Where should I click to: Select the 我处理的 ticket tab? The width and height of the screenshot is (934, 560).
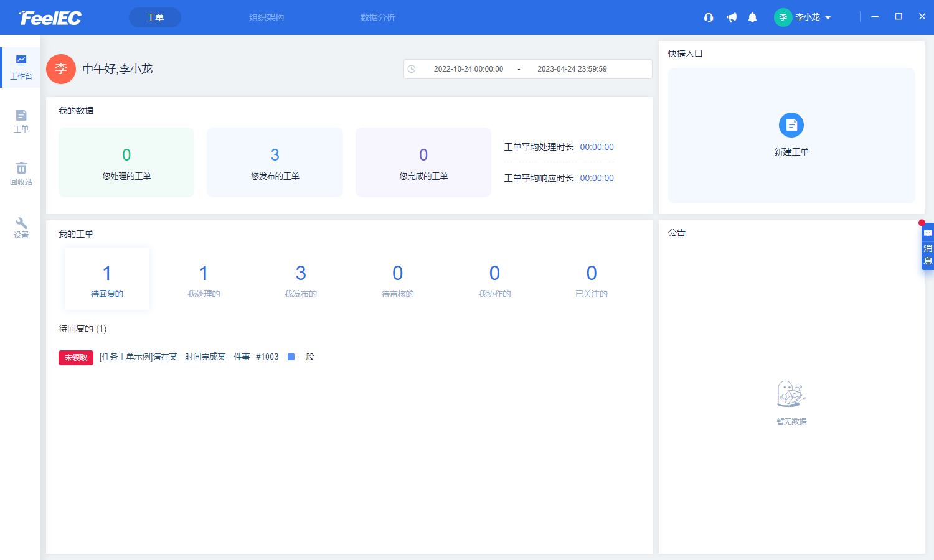[x=204, y=279]
